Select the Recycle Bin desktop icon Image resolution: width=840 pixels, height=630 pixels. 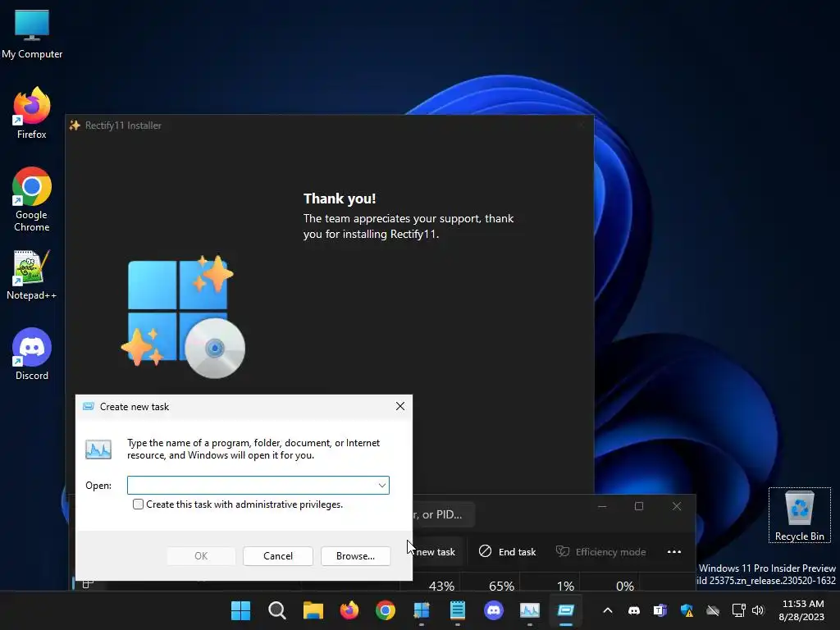click(x=799, y=515)
